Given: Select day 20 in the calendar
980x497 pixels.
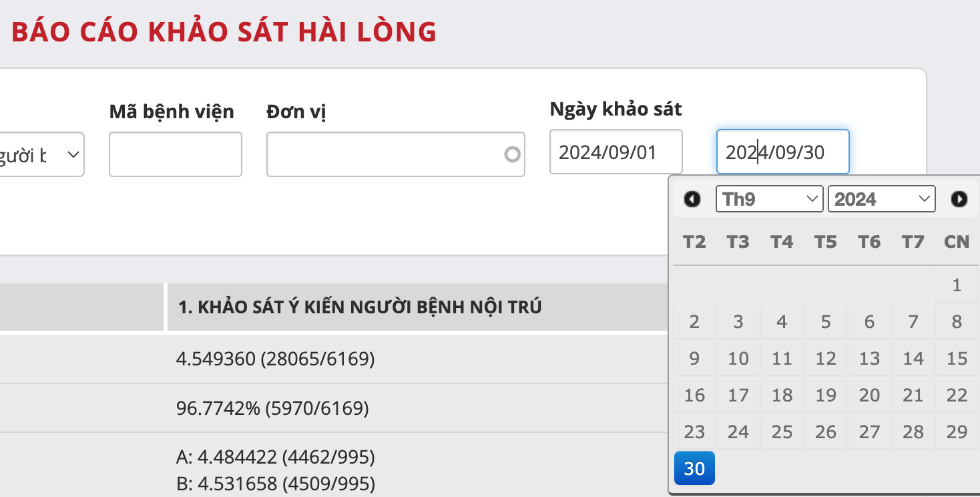Looking at the screenshot, I should point(869,395).
